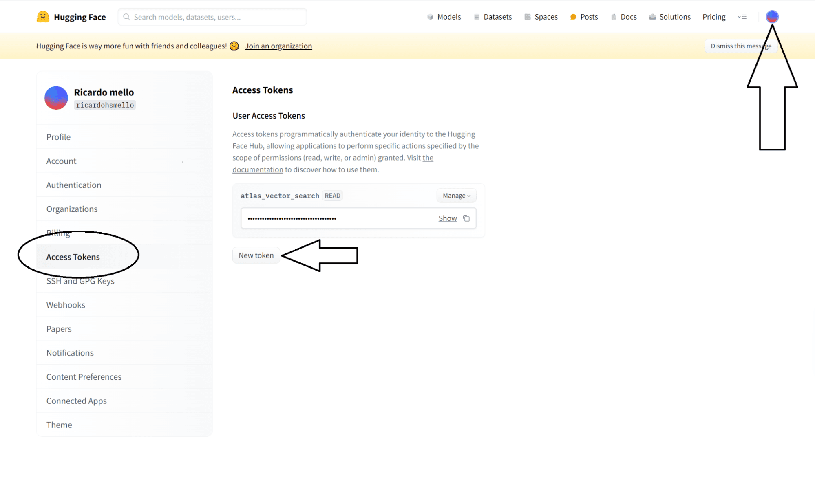
Task: Open Docs page
Action: click(x=624, y=17)
